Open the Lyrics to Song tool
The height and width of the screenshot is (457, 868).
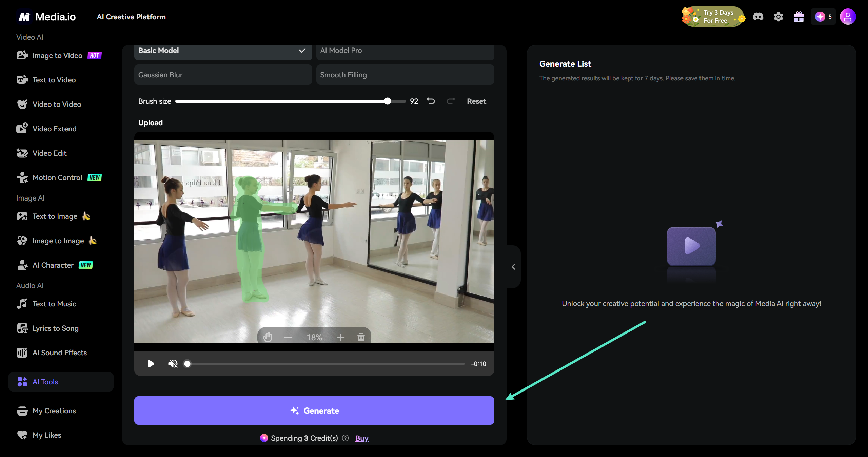click(x=55, y=328)
